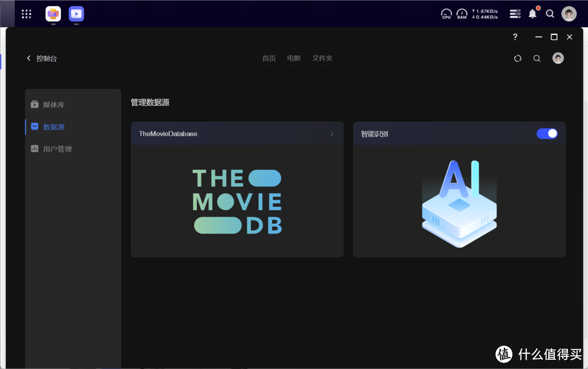588x369 pixels.
Task: Click the 控制台 title label
Action: (46, 58)
